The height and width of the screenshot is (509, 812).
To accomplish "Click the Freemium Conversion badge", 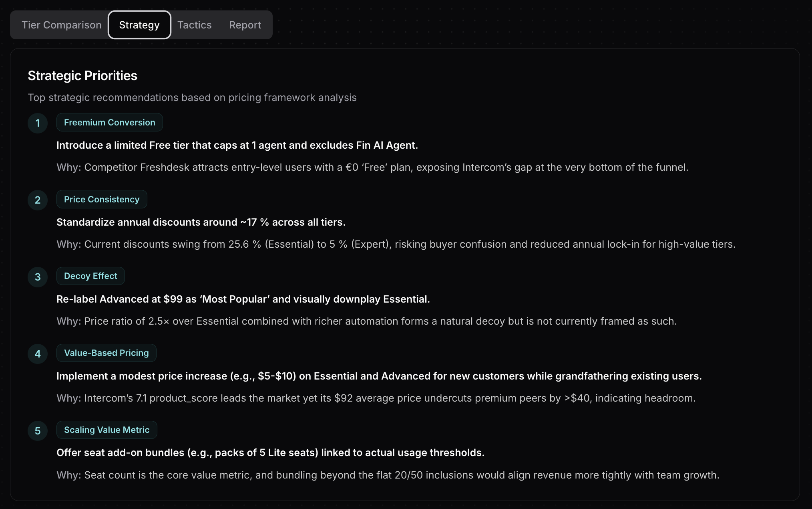I will click(109, 122).
